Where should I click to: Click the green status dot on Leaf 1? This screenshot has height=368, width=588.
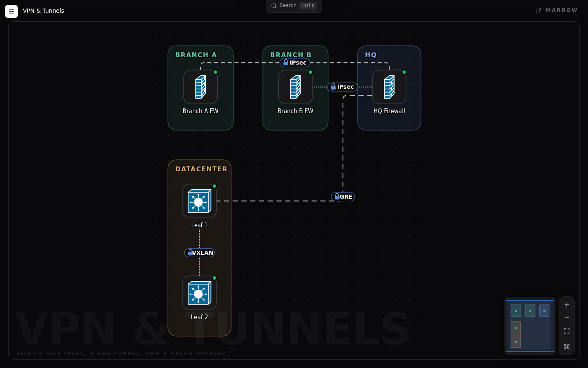(x=214, y=186)
